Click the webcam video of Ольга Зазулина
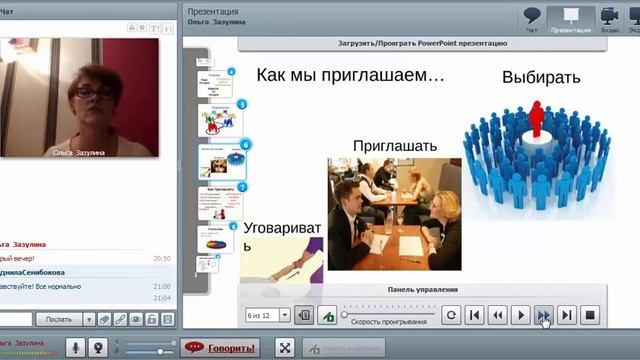The width and height of the screenshot is (640, 360). 80,98
